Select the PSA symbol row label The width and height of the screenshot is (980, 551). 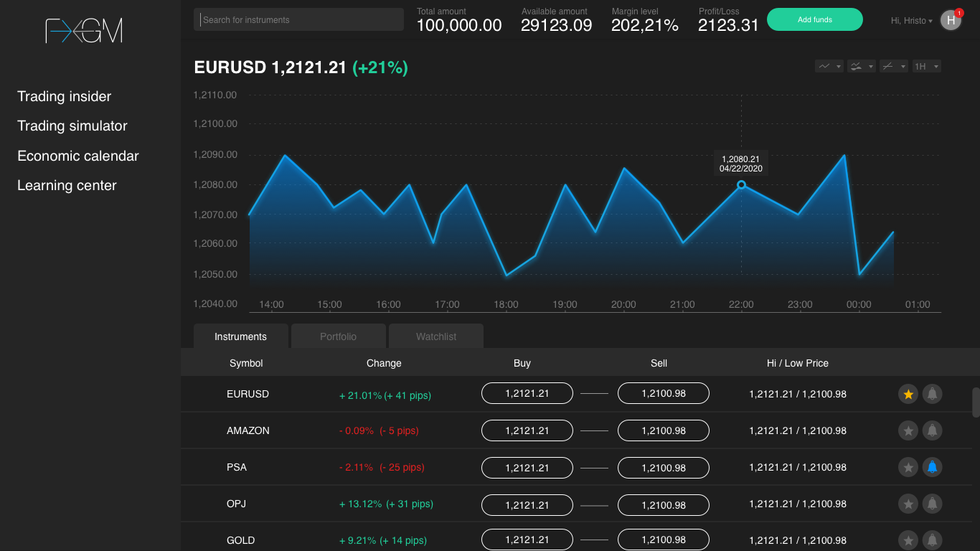point(237,467)
